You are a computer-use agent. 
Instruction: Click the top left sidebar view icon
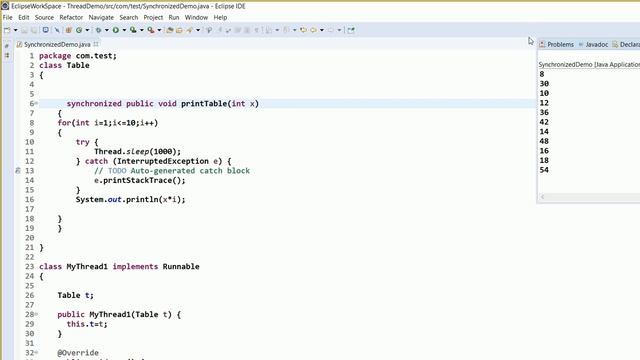click(x=7, y=46)
